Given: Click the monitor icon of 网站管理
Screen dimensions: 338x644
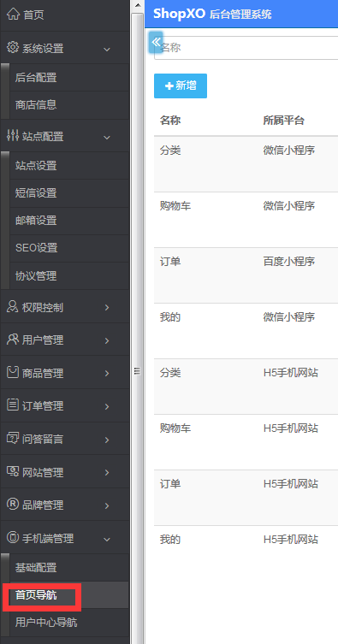Looking at the screenshot, I should [13, 471].
